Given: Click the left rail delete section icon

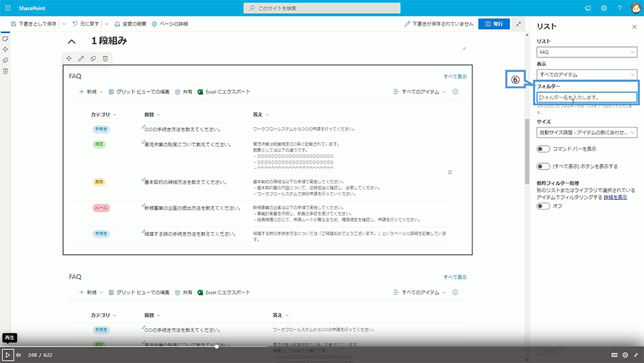Looking at the screenshot, I should point(5,71).
